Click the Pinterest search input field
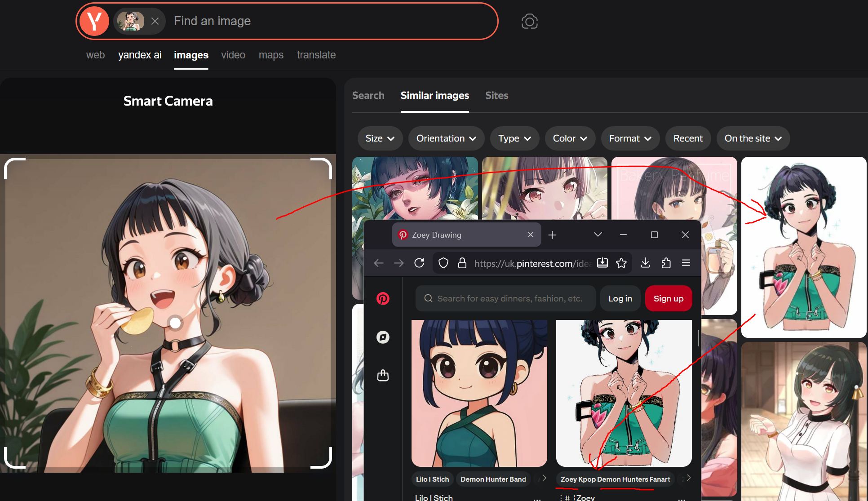Screen dimensions: 868x501 [x=509, y=298]
